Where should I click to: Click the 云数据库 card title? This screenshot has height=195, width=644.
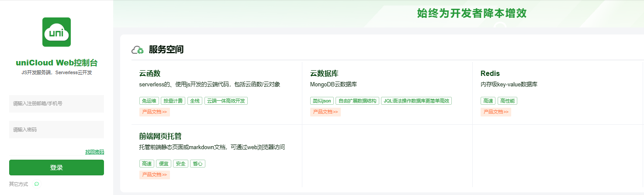324,73
